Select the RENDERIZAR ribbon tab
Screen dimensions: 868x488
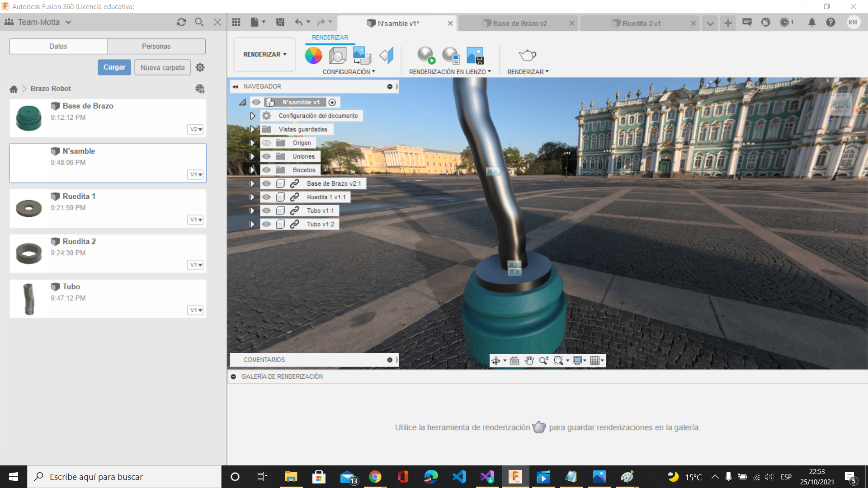click(330, 38)
